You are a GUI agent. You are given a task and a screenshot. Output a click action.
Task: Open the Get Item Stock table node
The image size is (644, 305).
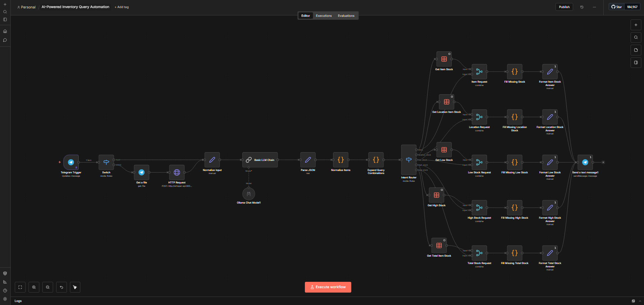click(x=444, y=59)
